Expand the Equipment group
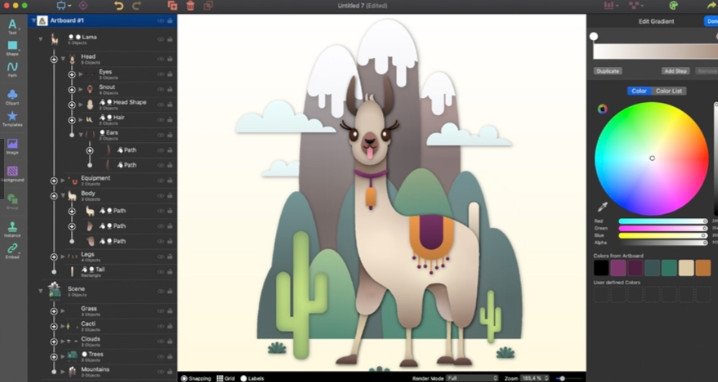This screenshot has width=718, height=382. click(x=63, y=180)
